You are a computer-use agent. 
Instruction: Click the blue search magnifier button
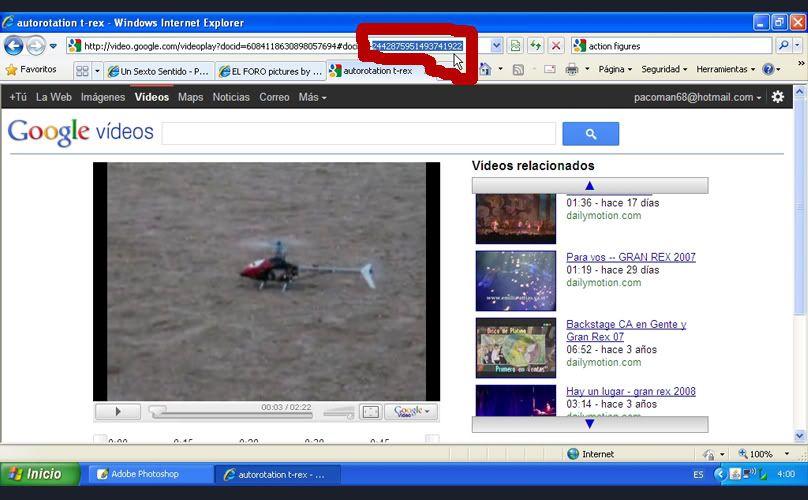click(x=591, y=134)
